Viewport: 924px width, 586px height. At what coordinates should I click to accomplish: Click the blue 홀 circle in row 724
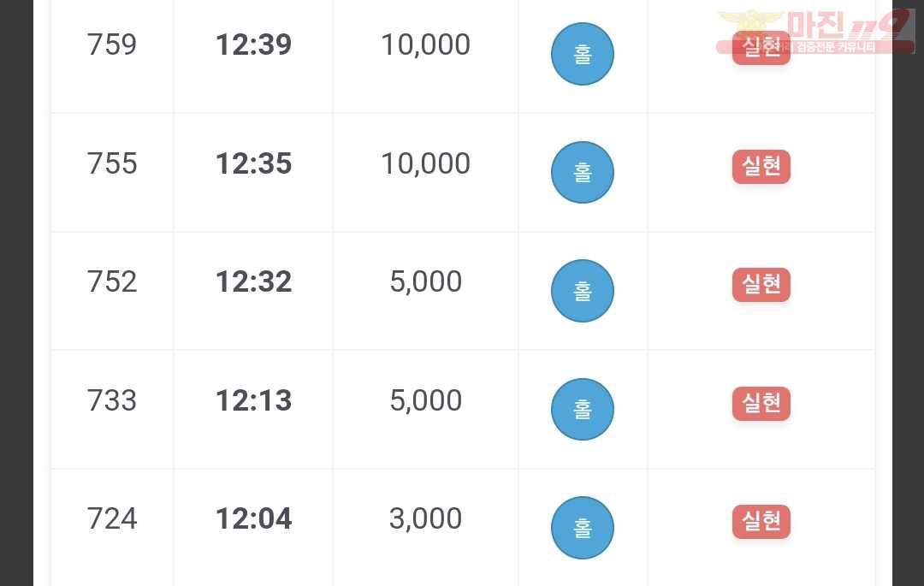pos(583,528)
